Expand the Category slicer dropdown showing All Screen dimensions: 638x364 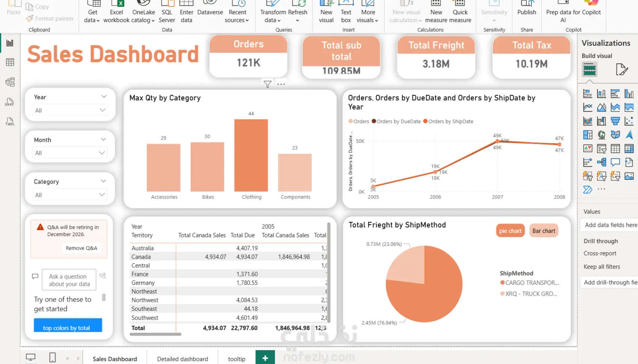tap(70, 195)
